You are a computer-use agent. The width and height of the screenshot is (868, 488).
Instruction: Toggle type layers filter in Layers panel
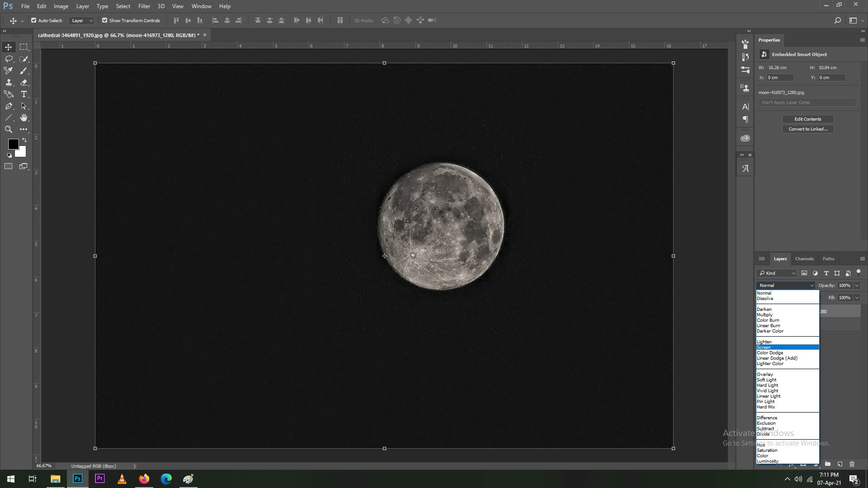click(x=826, y=273)
